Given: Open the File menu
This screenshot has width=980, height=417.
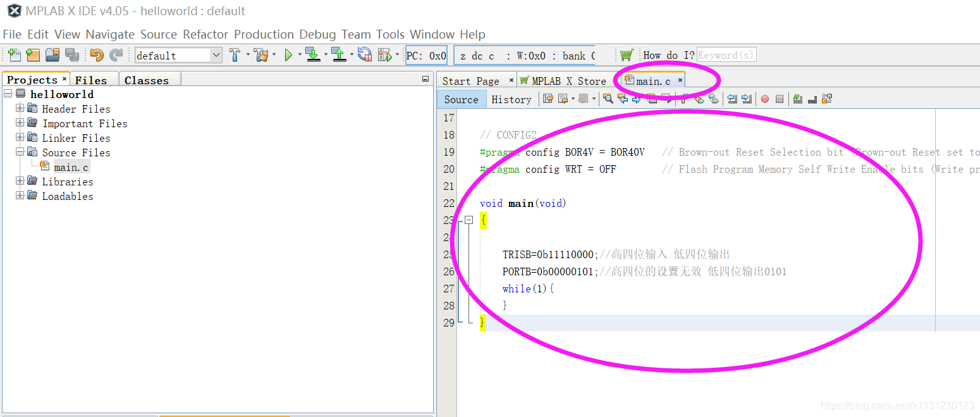Looking at the screenshot, I should tap(12, 34).
